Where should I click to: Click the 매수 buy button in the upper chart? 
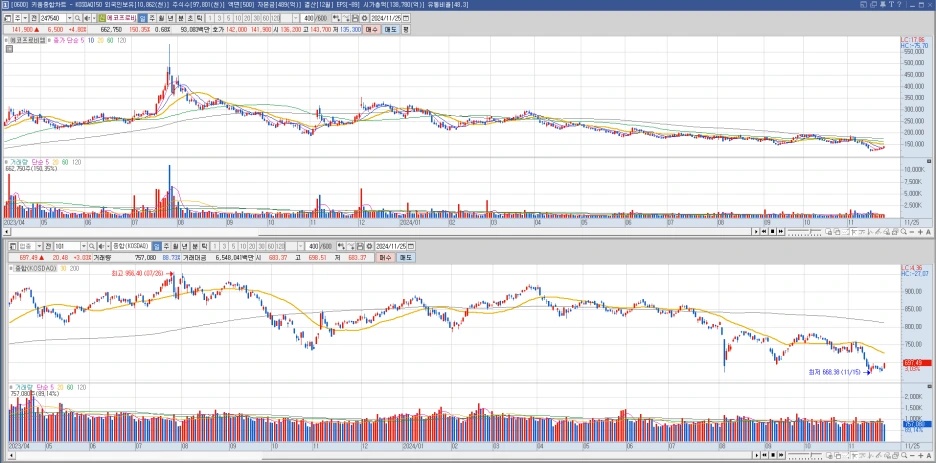[x=371, y=29]
